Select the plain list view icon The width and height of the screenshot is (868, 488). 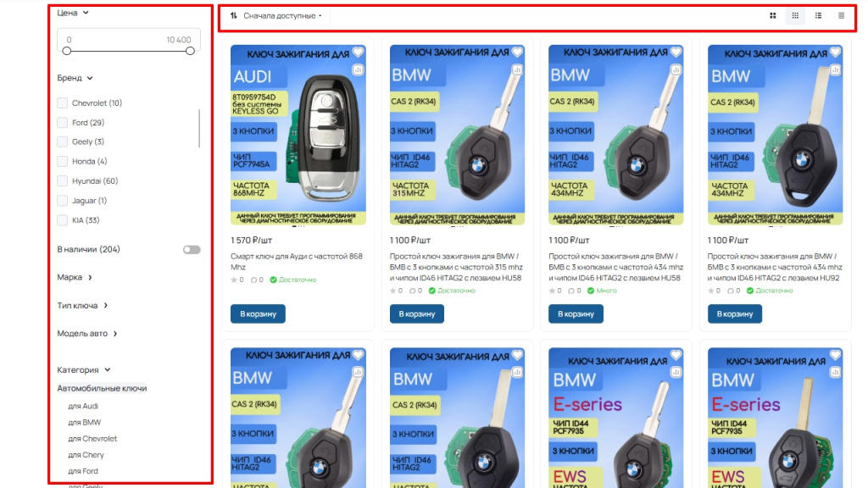(842, 15)
